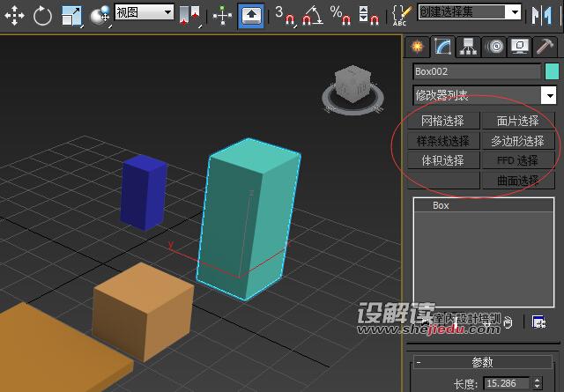Collapse the 参数 rollout

(482, 362)
